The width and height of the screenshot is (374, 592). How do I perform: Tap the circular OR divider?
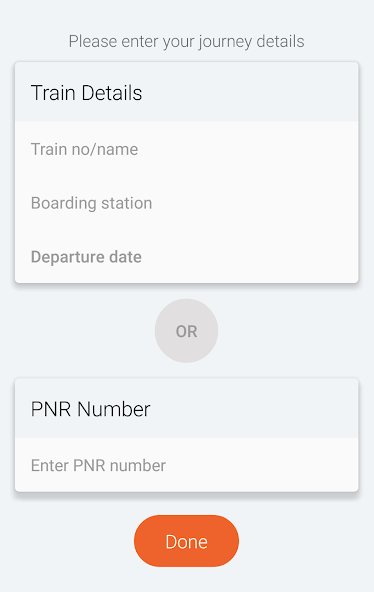tap(186, 331)
